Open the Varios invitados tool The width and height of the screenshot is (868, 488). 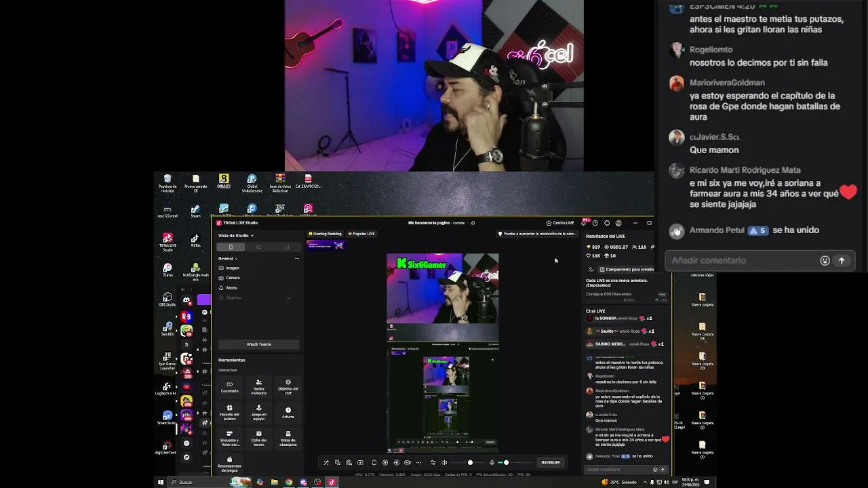pyautogui.click(x=258, y=386)
